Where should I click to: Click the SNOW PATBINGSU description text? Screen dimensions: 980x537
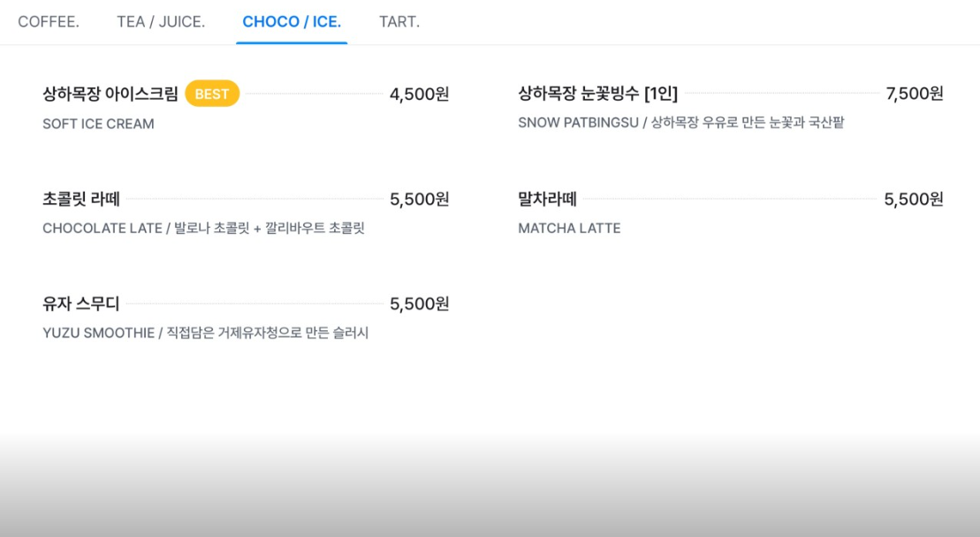tap(681, 123)
